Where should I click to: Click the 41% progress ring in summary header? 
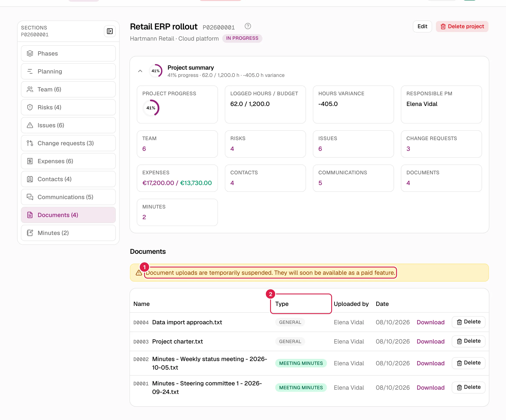(x=155, y=71)
